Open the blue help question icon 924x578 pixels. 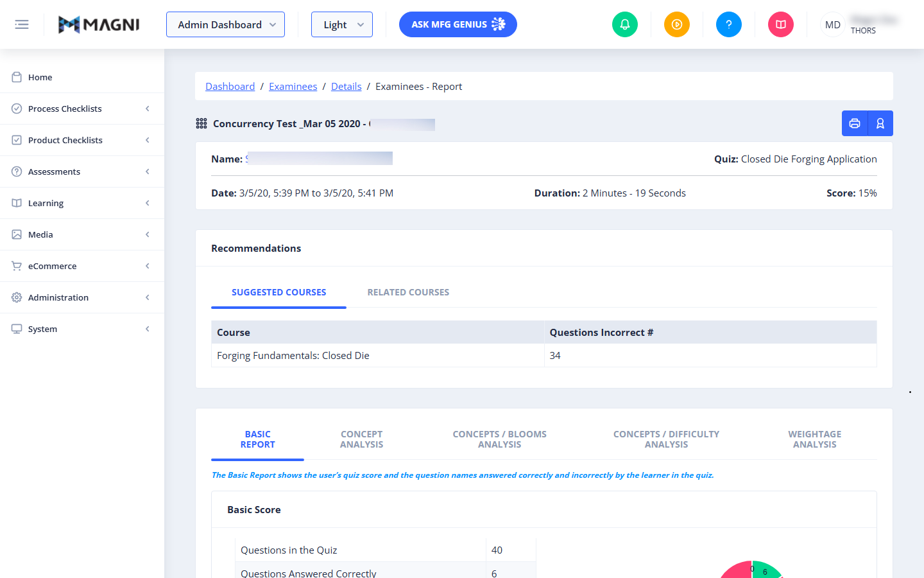(x=729, y=24)
